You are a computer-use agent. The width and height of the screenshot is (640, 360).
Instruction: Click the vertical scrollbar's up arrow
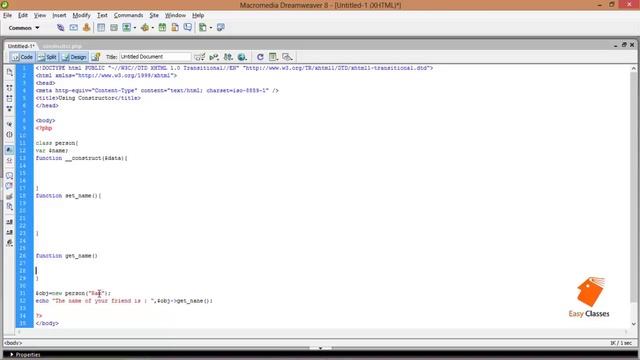[633, 69]
